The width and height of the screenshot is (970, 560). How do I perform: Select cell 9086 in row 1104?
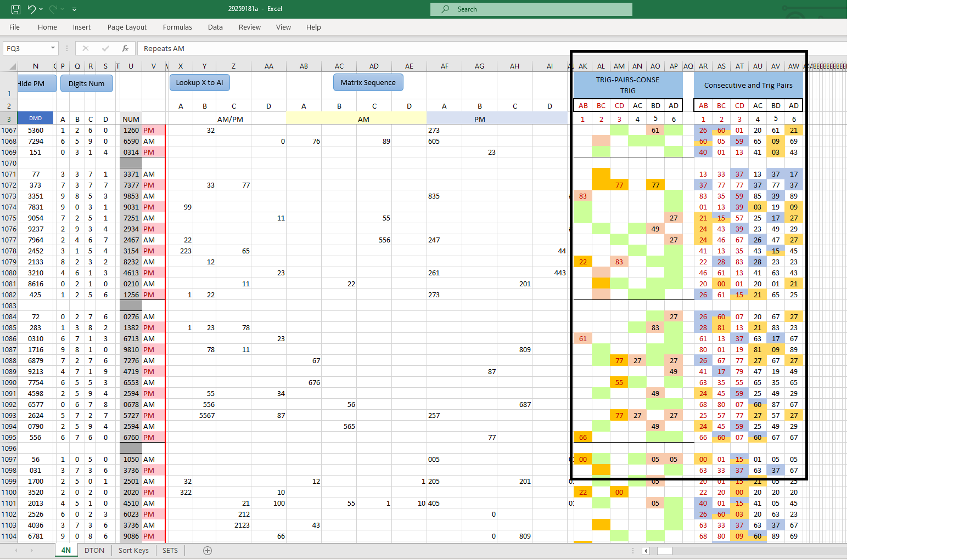coord(131,536)
